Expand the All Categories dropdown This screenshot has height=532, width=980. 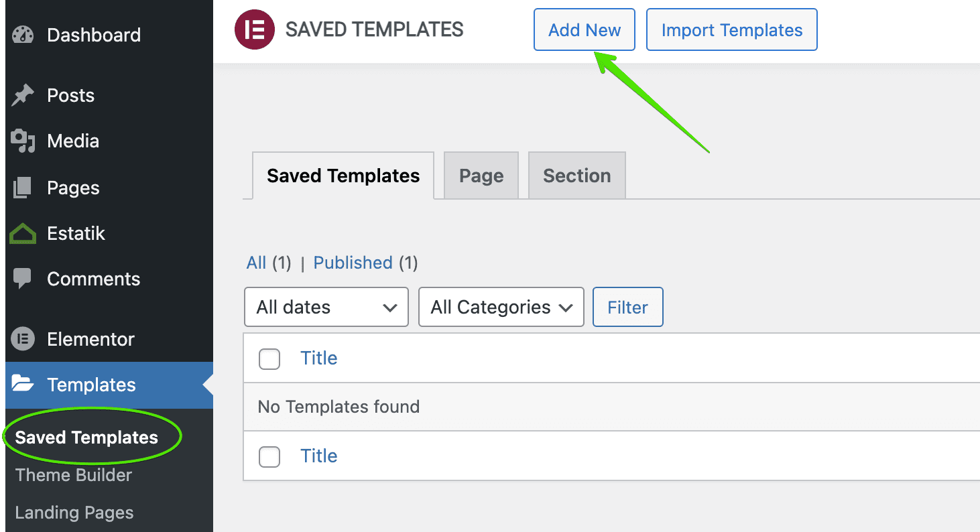[501, 307]
